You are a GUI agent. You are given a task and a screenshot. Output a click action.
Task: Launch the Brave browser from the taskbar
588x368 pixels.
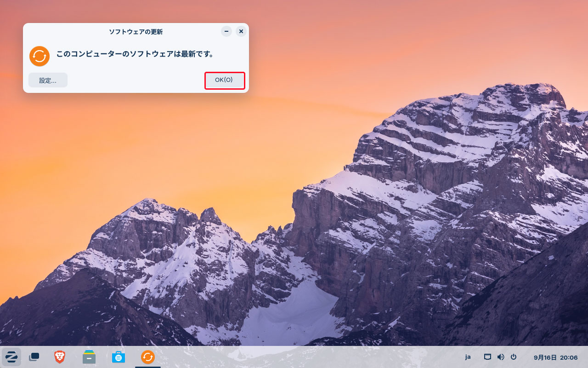pyautogui.click(x=60, y=357)
